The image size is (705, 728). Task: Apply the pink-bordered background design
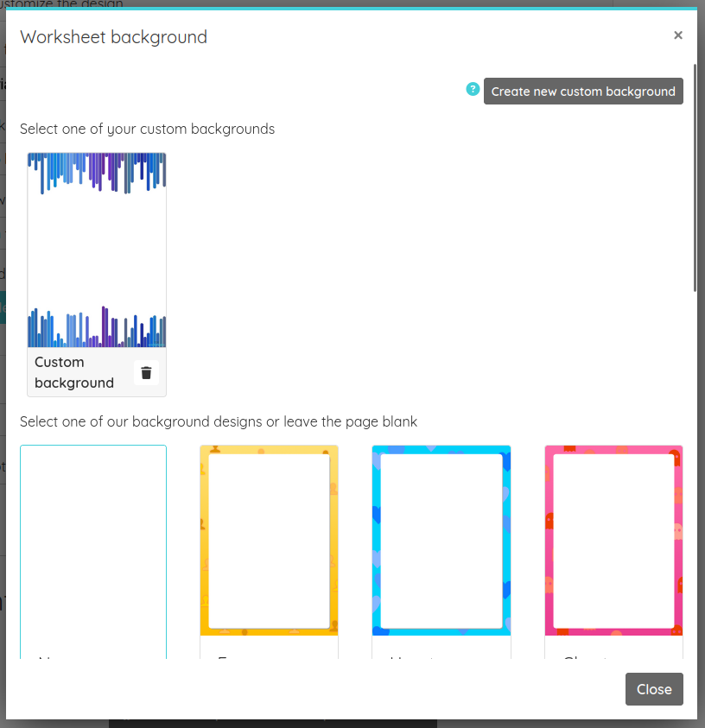coord(613,540)
